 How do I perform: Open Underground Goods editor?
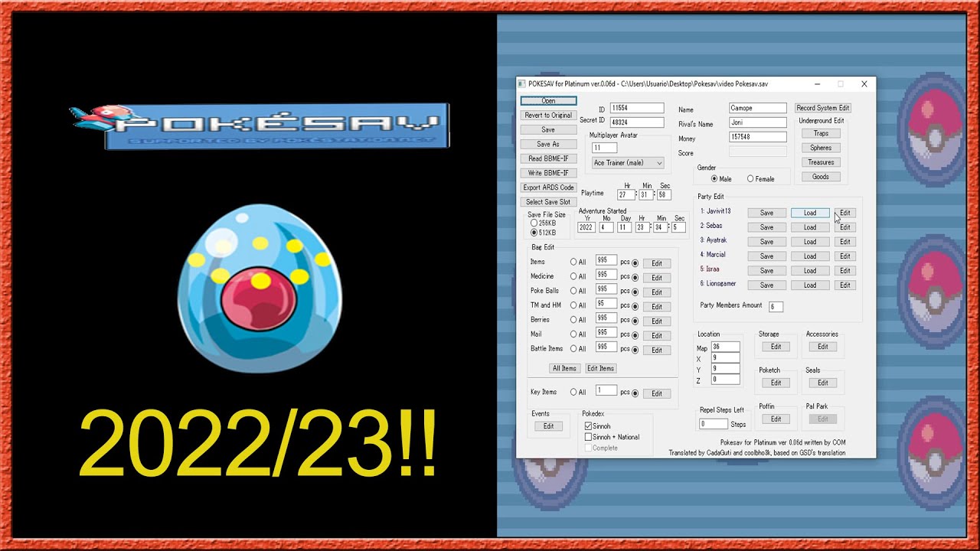[x=821, y=177]
